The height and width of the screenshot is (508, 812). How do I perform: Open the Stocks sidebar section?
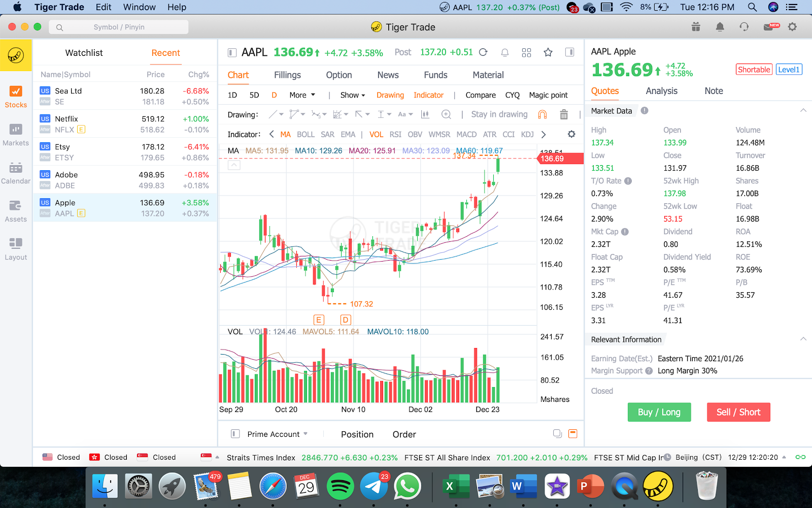tap(16, 97)
